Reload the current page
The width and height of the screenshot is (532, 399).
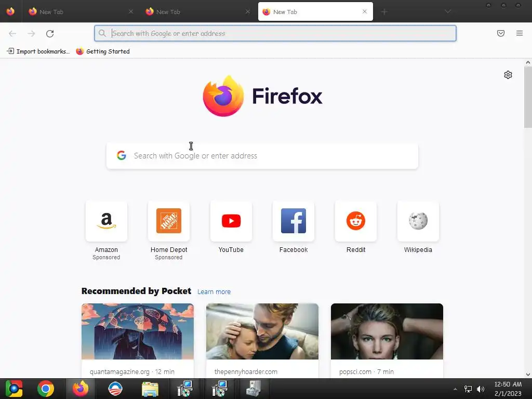tap(50, 33)
